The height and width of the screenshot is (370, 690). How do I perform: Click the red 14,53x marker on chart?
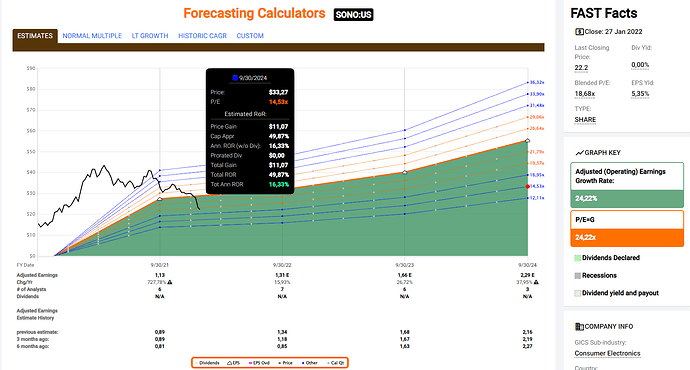pyautogui.click(x=528, y=187)
